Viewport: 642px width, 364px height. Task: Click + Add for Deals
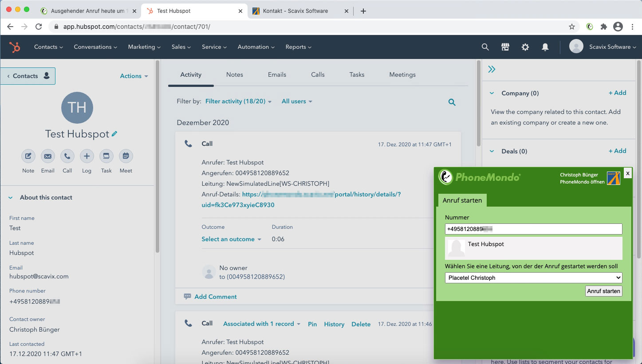pyautogui.click(x=617, y=151)
